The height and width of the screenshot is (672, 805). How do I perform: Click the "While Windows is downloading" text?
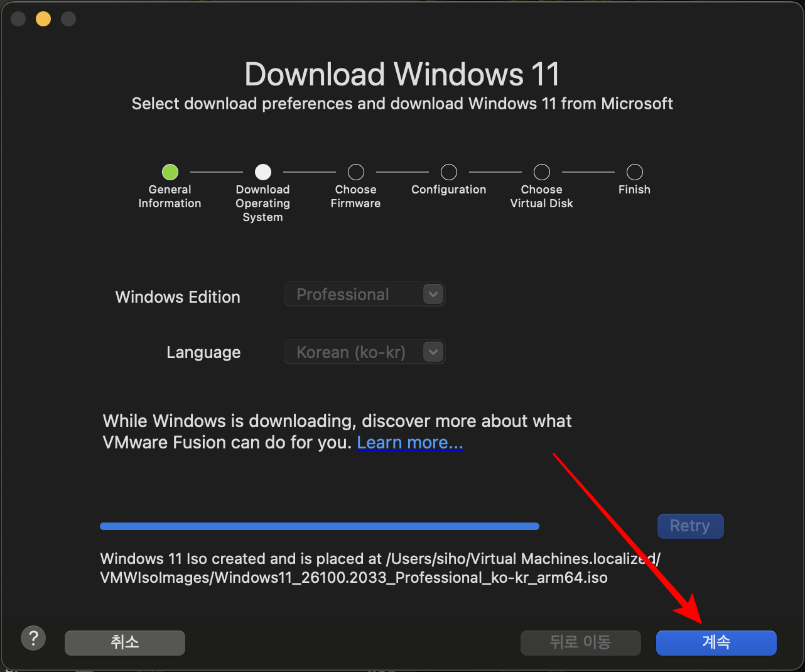pyautogui.click(x=337, y=431)
